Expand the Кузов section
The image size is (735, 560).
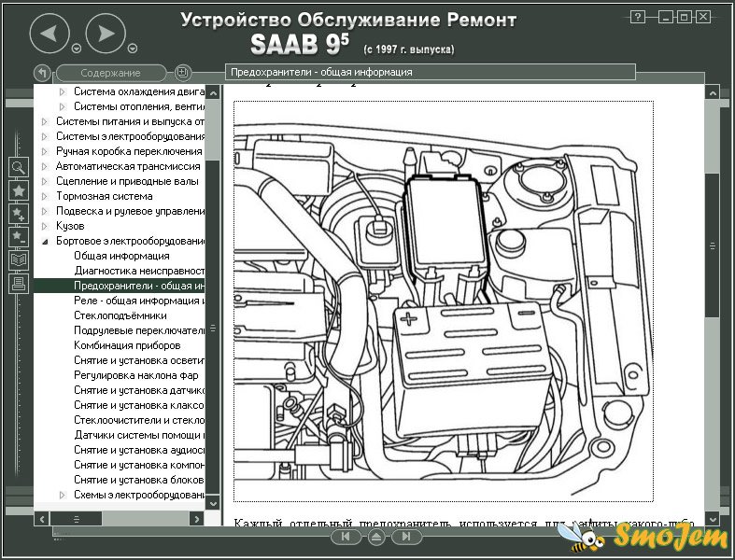[x=45, y=227]
